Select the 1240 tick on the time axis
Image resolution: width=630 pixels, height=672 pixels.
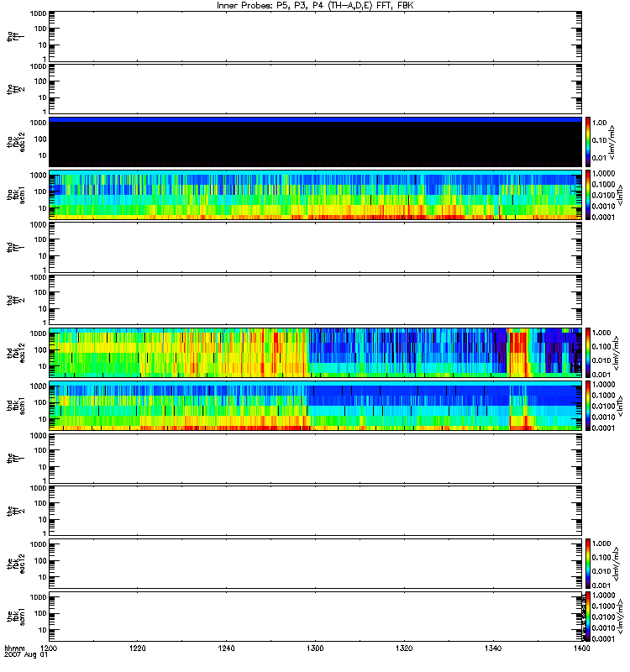pyautogui.click(x=227, y=649)
